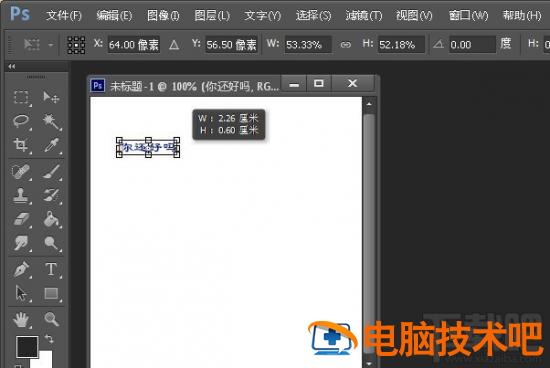Open the background color swatch
This screenshot has height=368, width=550.
click(x=45, y=361)
